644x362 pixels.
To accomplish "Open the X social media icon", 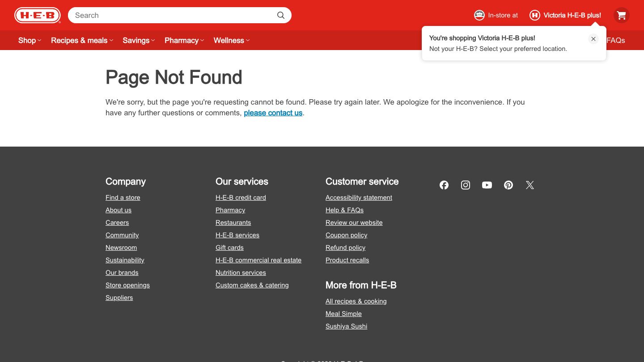I will [530, 185].
